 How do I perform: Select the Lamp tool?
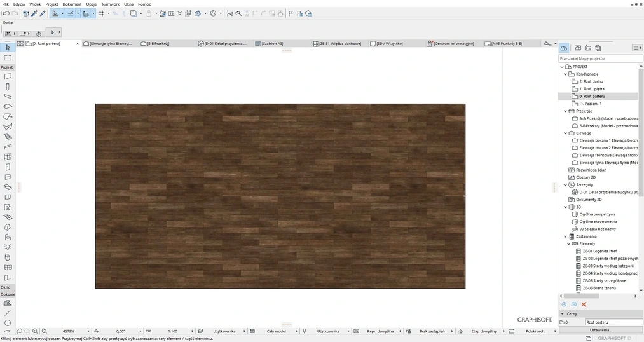[8, 247]
